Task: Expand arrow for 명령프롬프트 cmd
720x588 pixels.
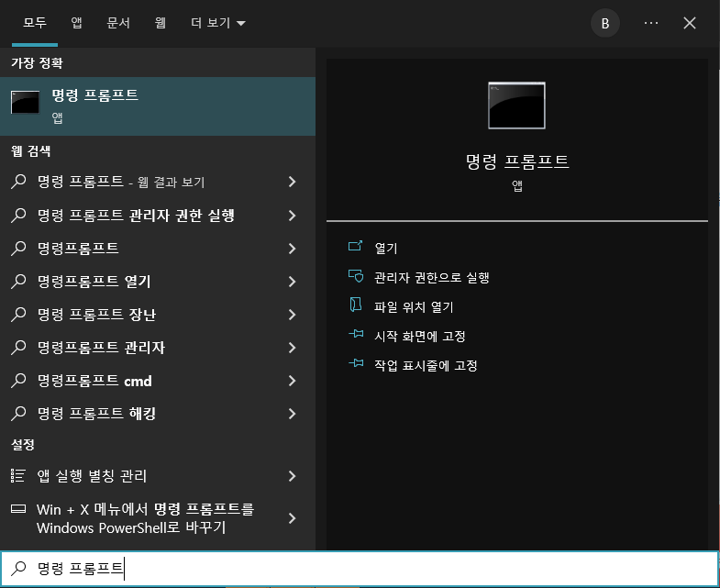Action: point(292,381)
